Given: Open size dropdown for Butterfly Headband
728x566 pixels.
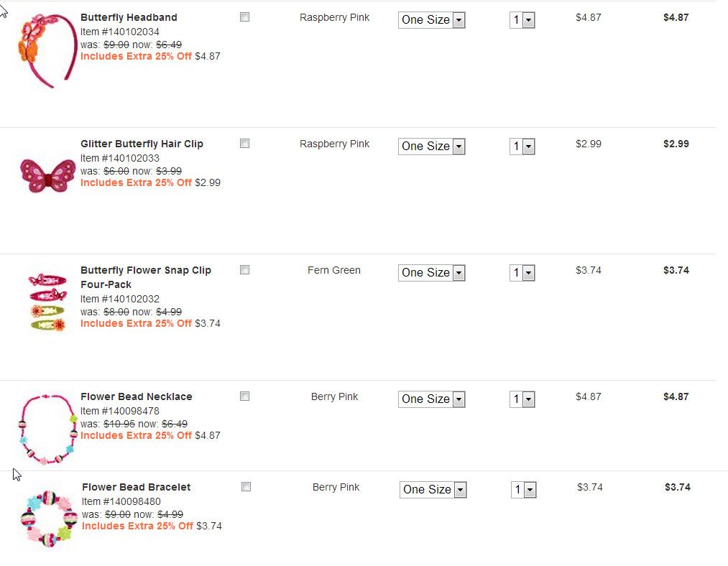Looking at the screenshot, I should (x=431, y=20).
